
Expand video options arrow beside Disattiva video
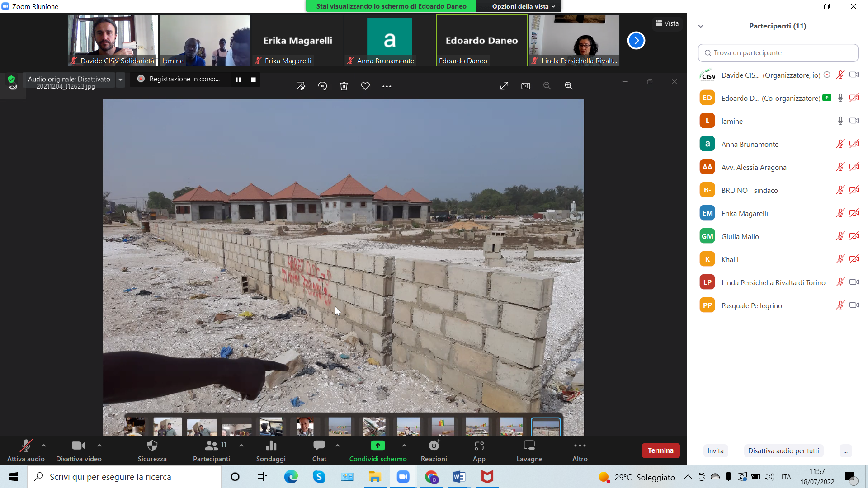coord(99,446)
